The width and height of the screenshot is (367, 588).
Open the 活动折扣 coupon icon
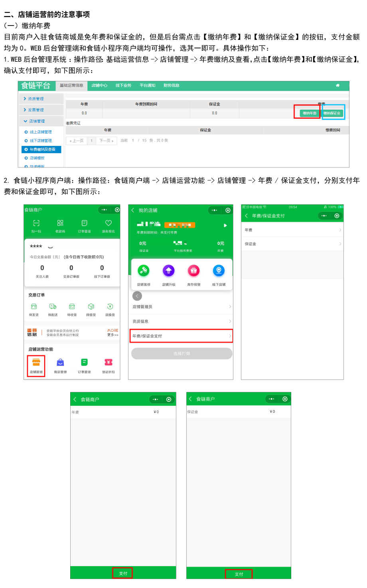pos(108,362)
